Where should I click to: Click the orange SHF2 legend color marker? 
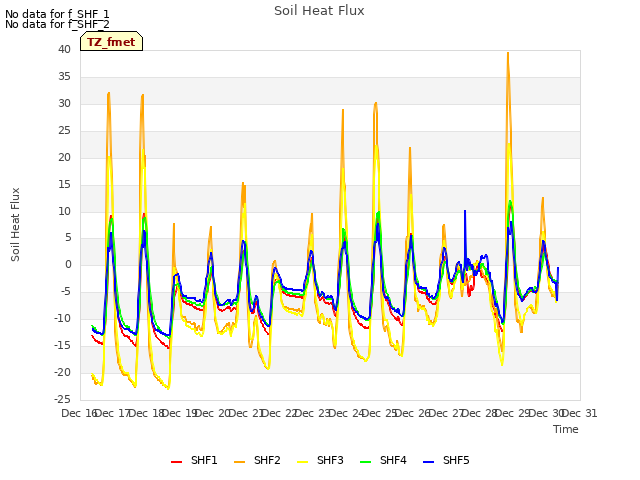240,462
